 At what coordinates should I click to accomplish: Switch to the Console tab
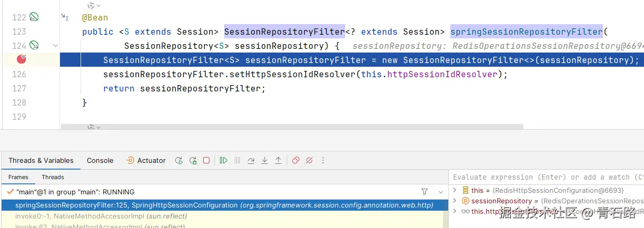(100, 160)
